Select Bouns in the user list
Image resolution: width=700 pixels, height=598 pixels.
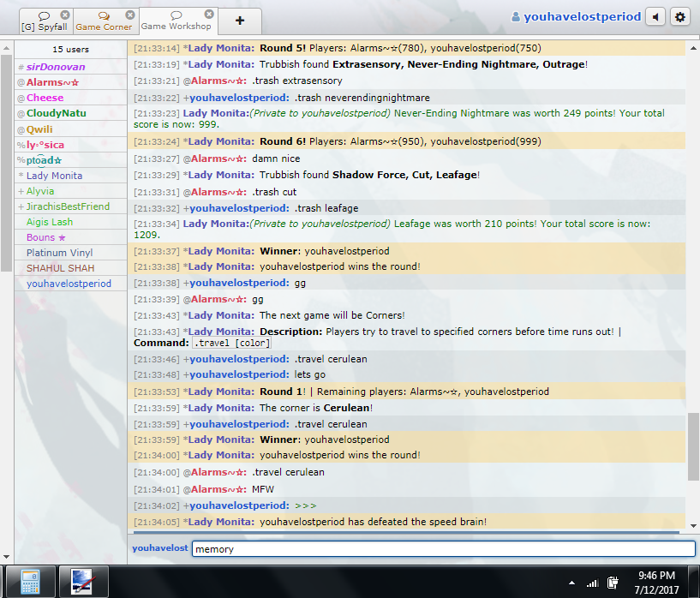coord(70,237)
